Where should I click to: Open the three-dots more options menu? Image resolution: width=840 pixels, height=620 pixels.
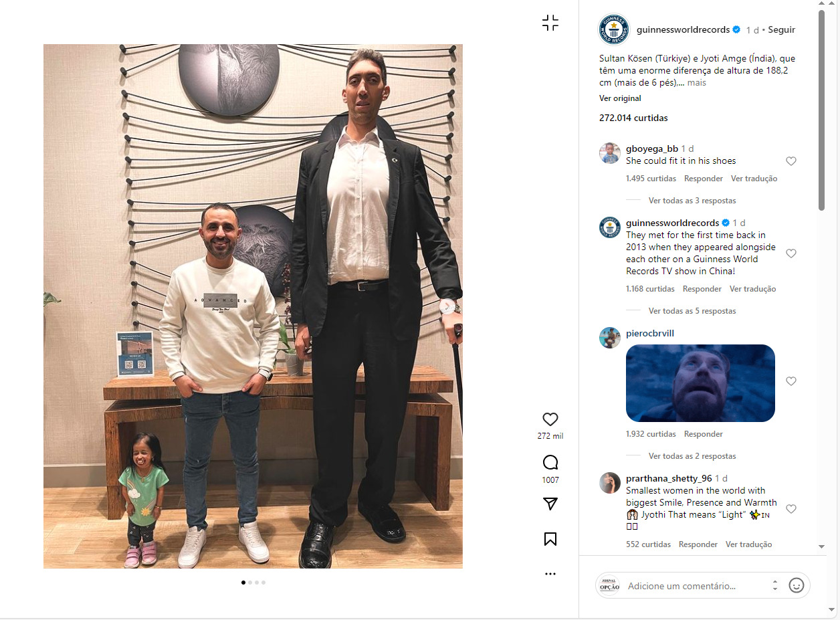550,574
